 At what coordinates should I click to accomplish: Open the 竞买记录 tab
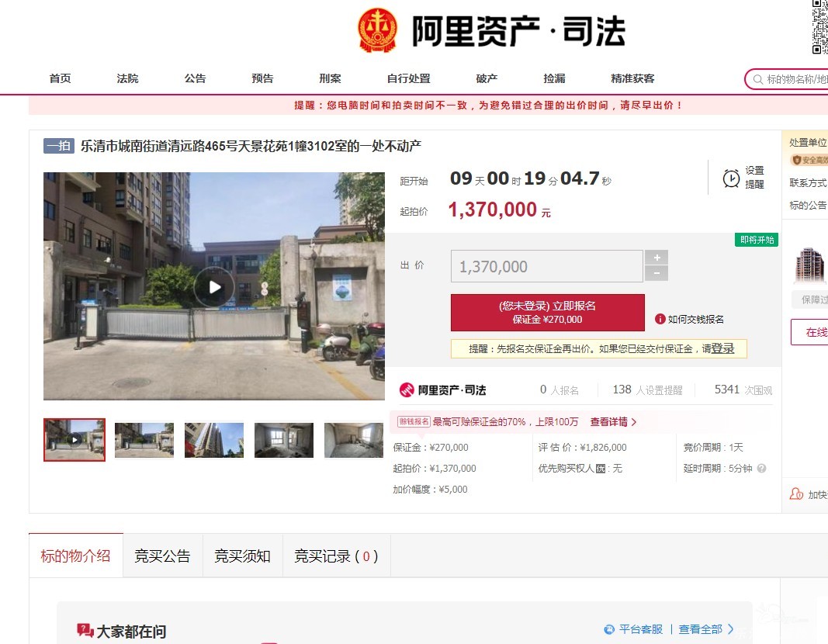(x=336, y=556)
